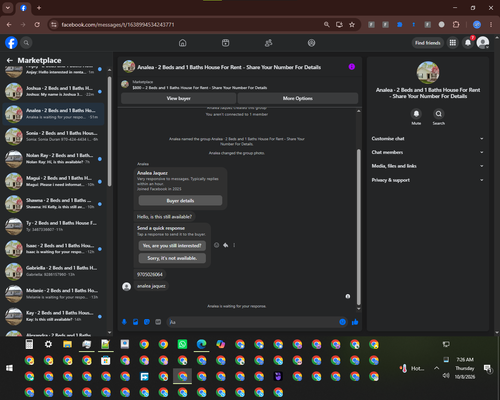Click the attach file icon in composer

136,322
